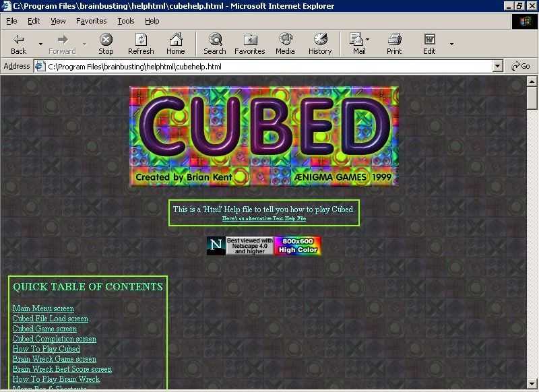Open the How To Play Cubed link
The image size is (539, 392).
[x=46, y=349]
